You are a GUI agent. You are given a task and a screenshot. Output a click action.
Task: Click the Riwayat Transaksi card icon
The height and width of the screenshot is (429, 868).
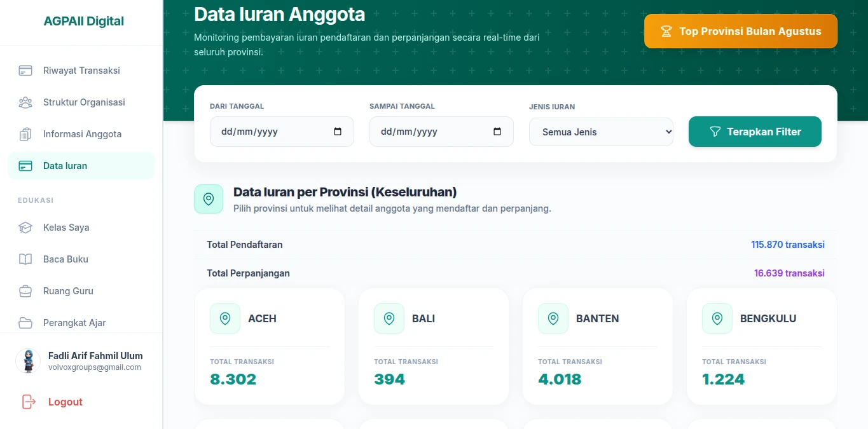click(x=25, y=71)
